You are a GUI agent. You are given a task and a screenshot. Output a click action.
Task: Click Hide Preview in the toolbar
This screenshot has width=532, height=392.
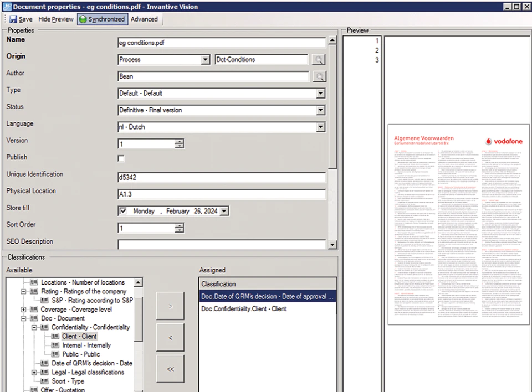pos(55,19)
